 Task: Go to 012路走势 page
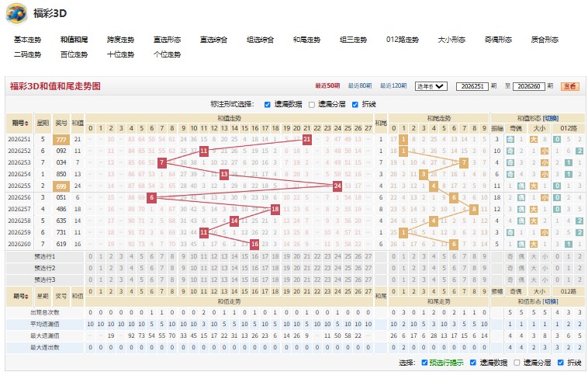(x=402, y=40)
